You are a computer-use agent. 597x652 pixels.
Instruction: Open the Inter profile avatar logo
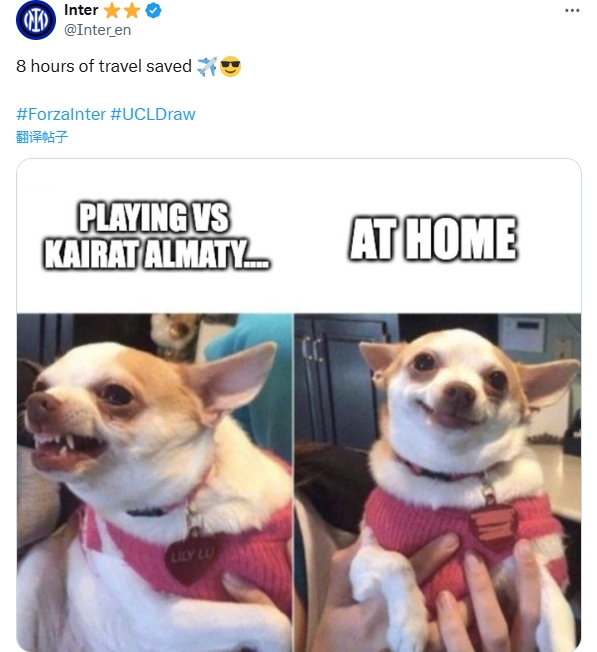[36, 20]
